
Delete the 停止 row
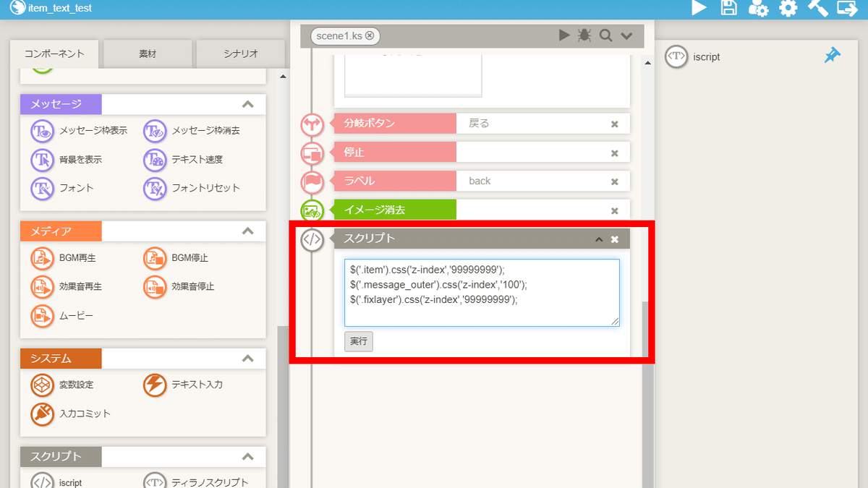click(615, 153)
